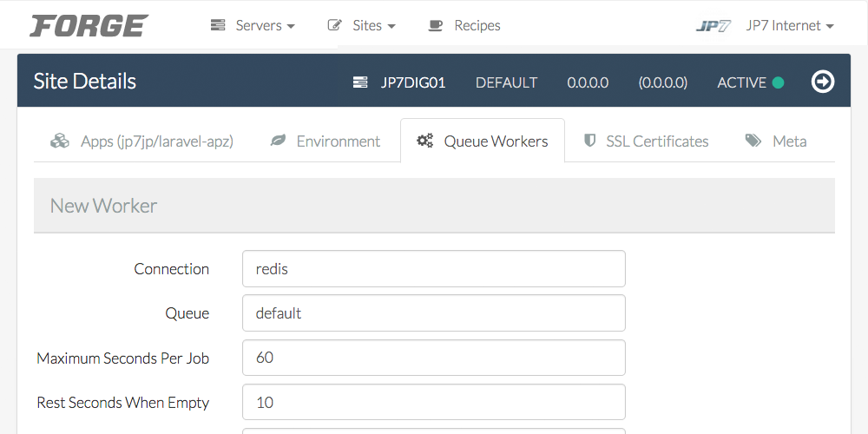The height and width of the screenshot is (434, 868).
Task: Click the Forge logo
Action: point(89,25)
